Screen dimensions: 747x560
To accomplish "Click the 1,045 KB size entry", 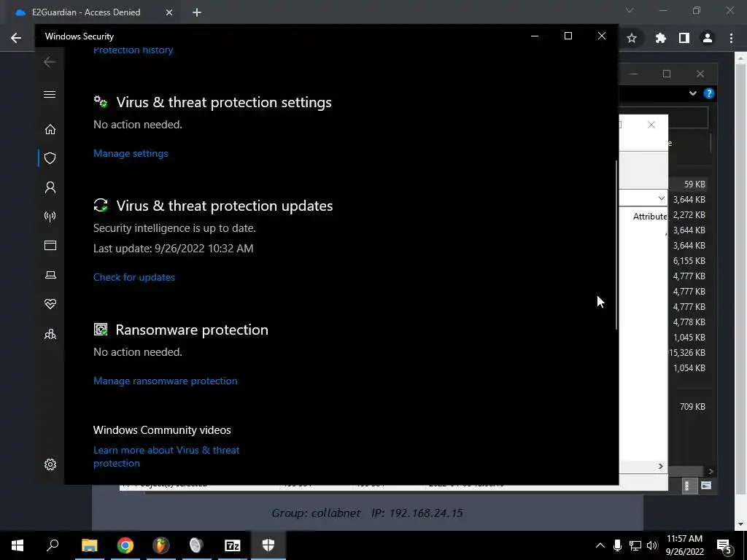I will 689,338.
